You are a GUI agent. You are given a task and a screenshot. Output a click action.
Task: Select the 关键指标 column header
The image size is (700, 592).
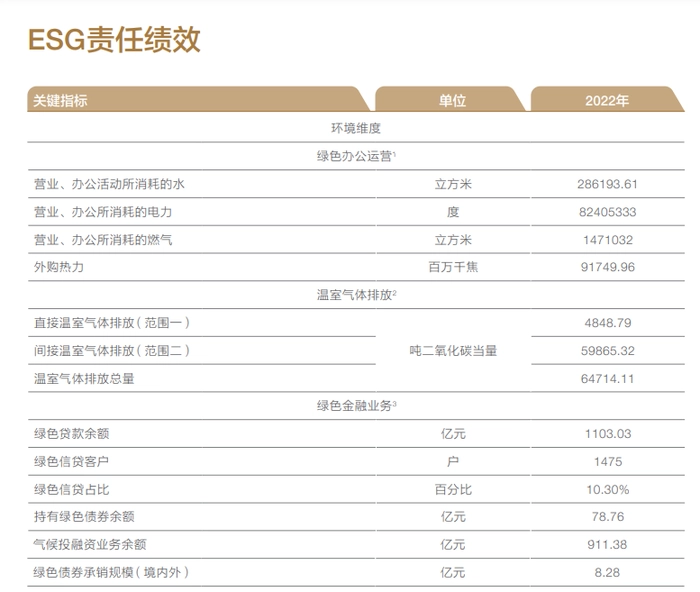coord(61,100)
